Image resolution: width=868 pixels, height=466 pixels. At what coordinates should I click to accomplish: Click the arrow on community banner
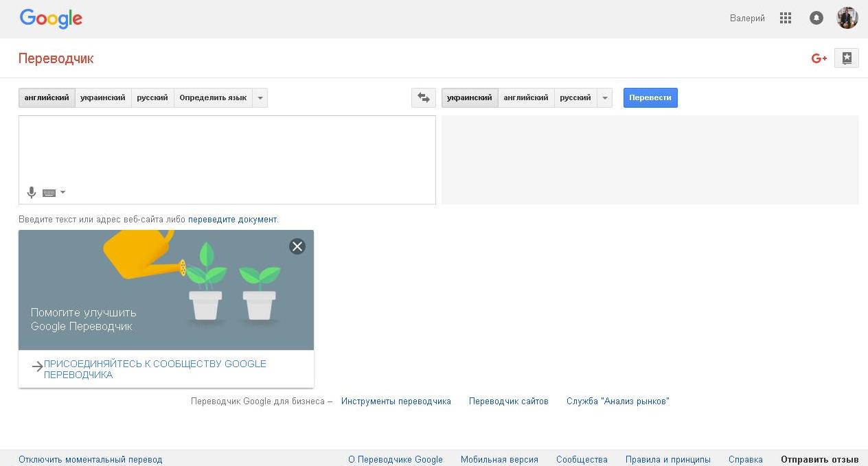click(x=37, y=367)
